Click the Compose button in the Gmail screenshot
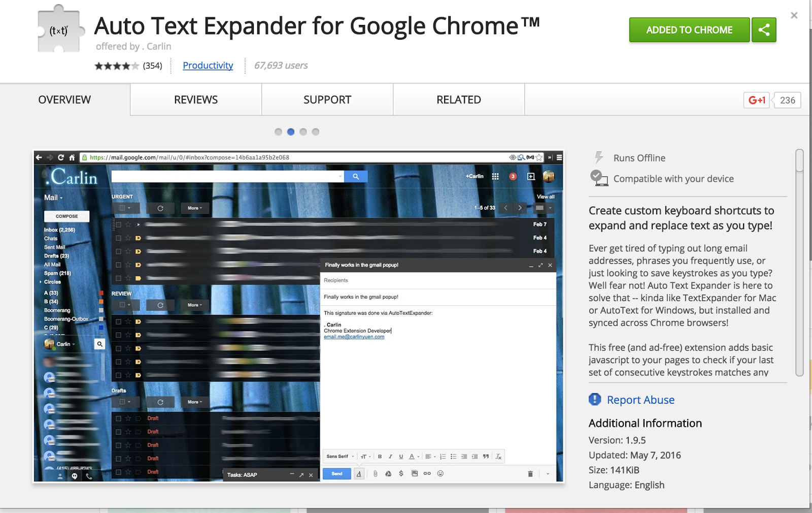Image resolution: width=812 pixels, height=513 pixels. [x=66, y=216]
